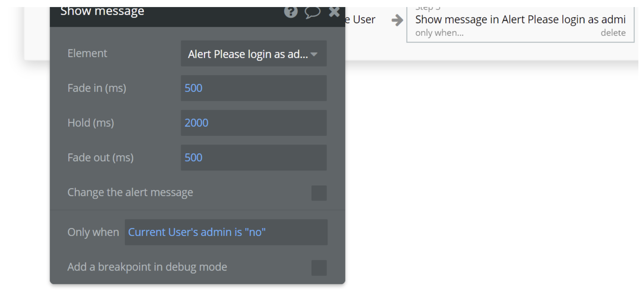Click the Fade in value field

tap(253, 88)
